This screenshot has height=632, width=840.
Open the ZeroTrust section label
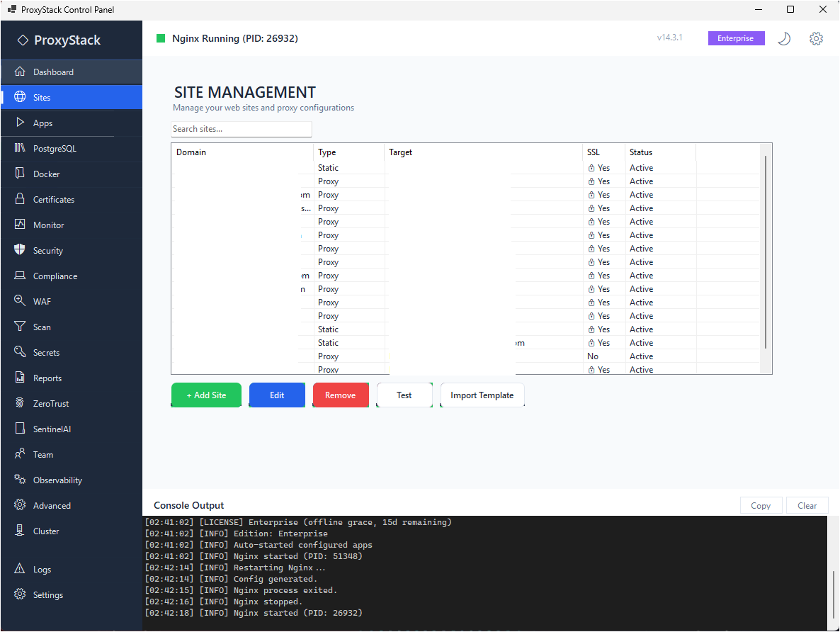click(x=51, y=404)
